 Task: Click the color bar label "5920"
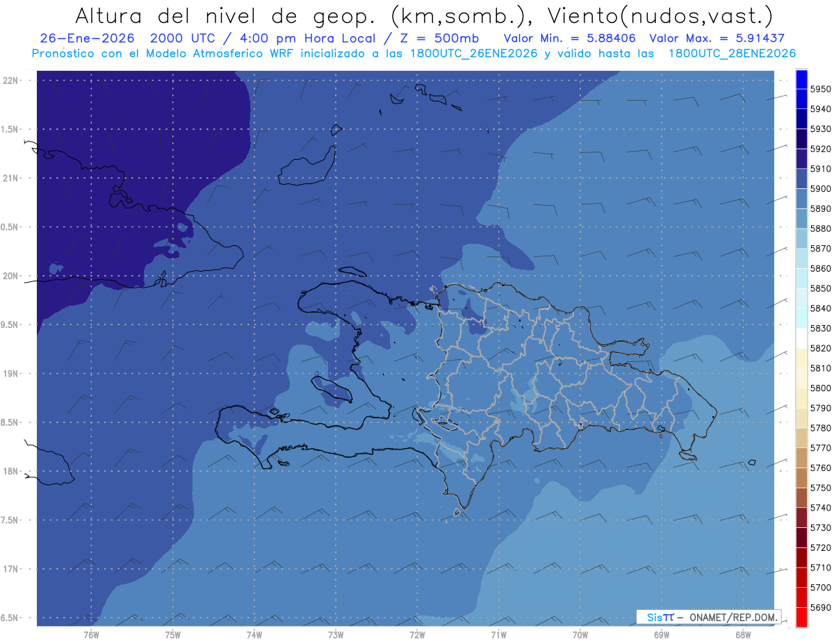click(821, 149)
